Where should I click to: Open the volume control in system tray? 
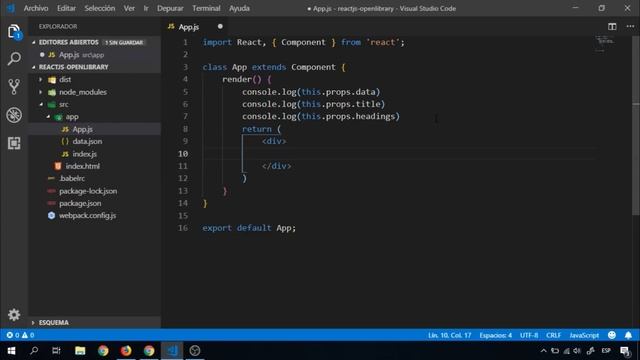pyautogui.click(x=577, y=351)
